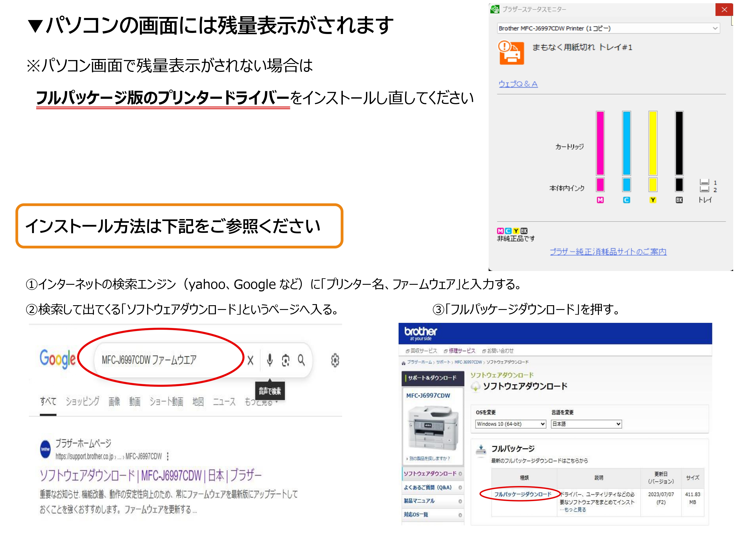Screen dimensions: 756x534
Task: Click the Google voice search microphone icon
Action: 270,360
